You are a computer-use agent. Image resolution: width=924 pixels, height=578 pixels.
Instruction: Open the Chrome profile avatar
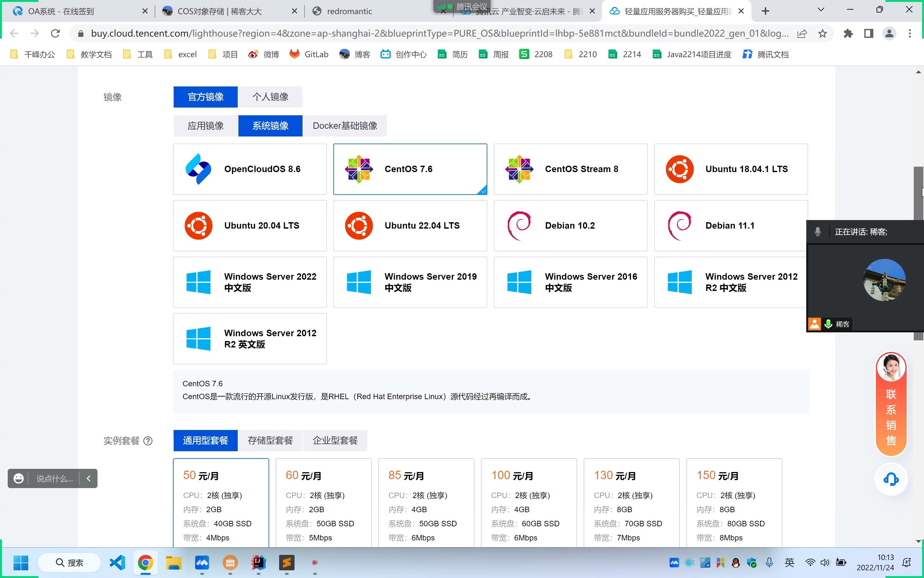(889, 34)
